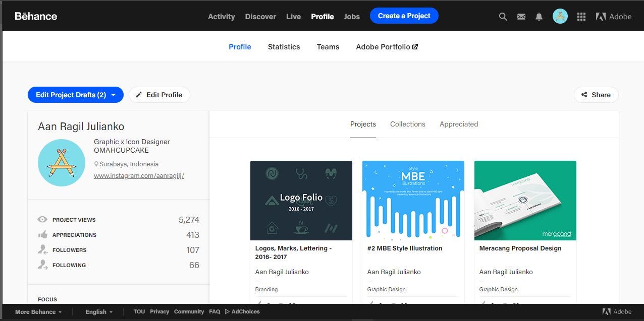The image size is (644, 321).
Task: Click the Following person icon
Action: click(42, 265)
